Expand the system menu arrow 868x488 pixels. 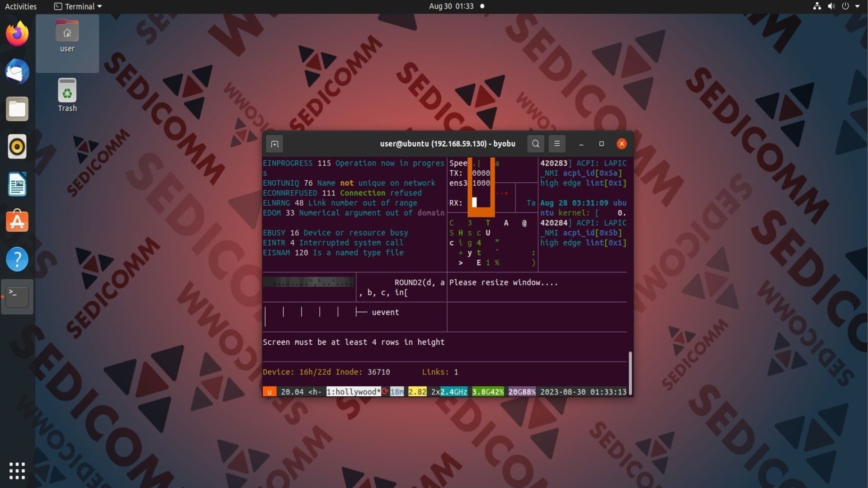tap(857, 6)
